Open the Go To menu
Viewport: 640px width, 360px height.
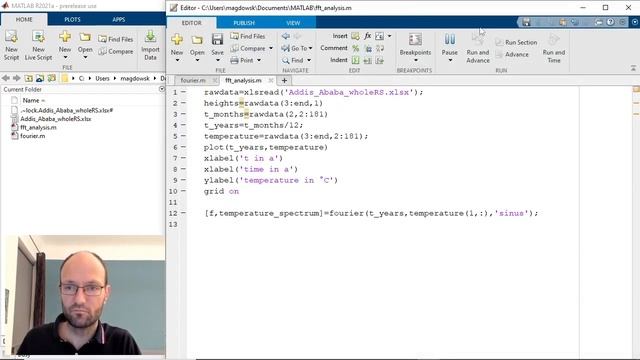click(297, 48)
